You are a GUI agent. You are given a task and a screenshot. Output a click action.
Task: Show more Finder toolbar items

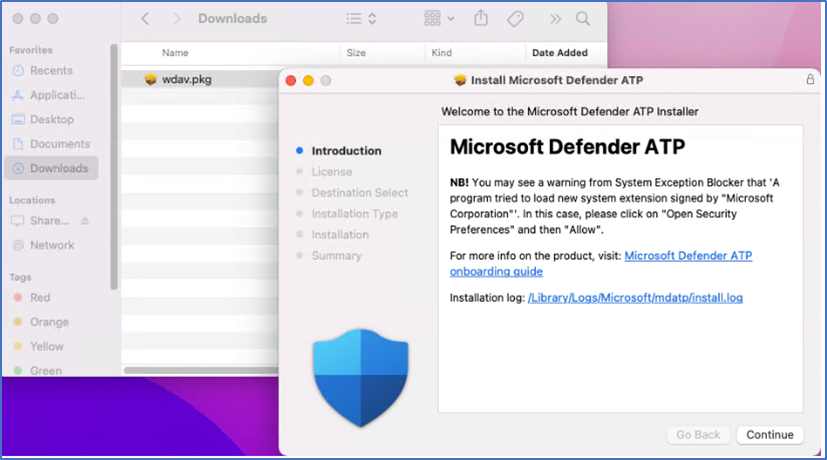pos(555,19)
